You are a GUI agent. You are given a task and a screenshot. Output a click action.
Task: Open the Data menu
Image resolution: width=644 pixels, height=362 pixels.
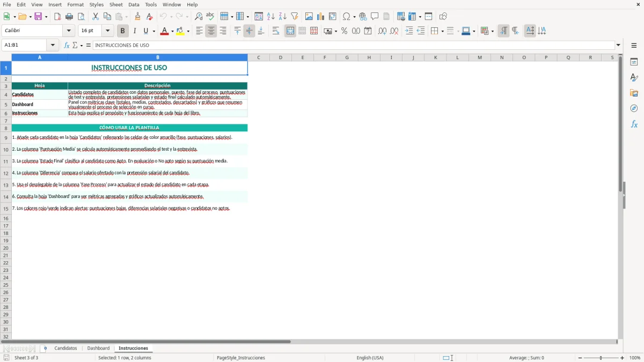(134, 4)
